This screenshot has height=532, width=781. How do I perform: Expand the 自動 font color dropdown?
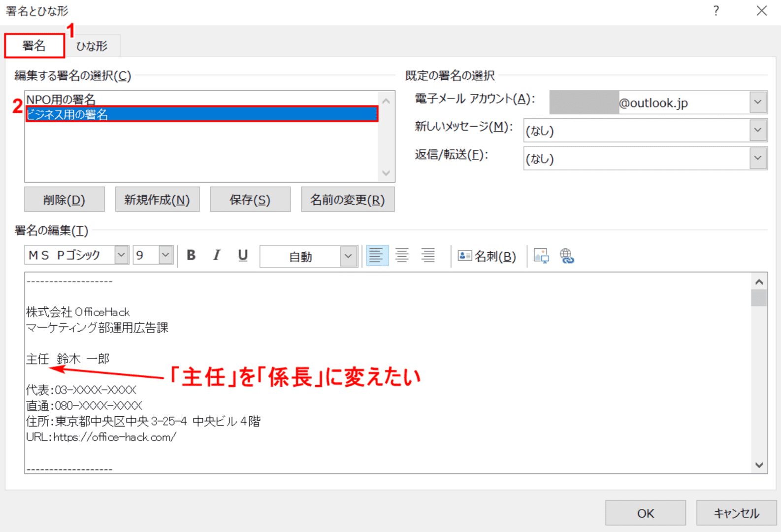pos(348,256)
